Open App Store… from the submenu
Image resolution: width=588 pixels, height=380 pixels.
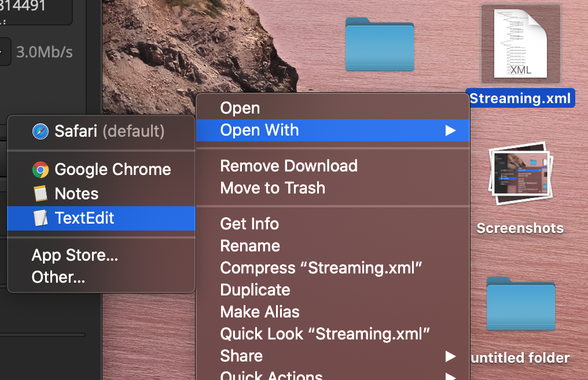point(75,255)
